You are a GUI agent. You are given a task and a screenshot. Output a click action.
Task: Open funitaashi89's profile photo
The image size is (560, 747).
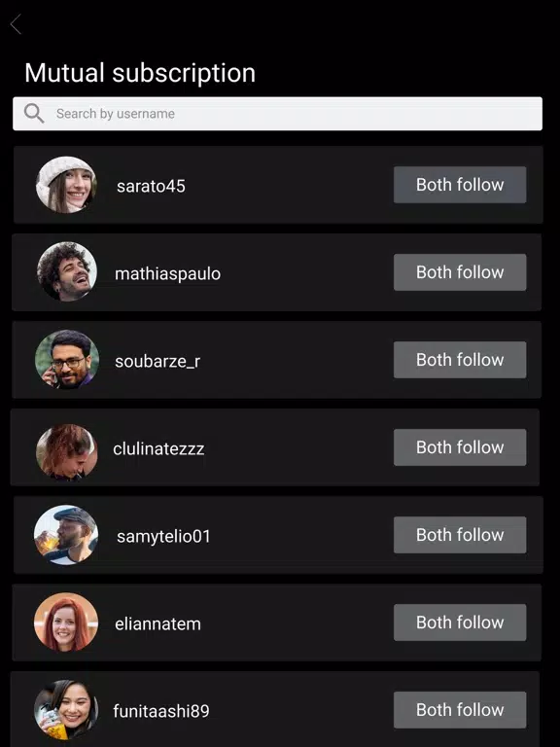(x=66, y=710)
